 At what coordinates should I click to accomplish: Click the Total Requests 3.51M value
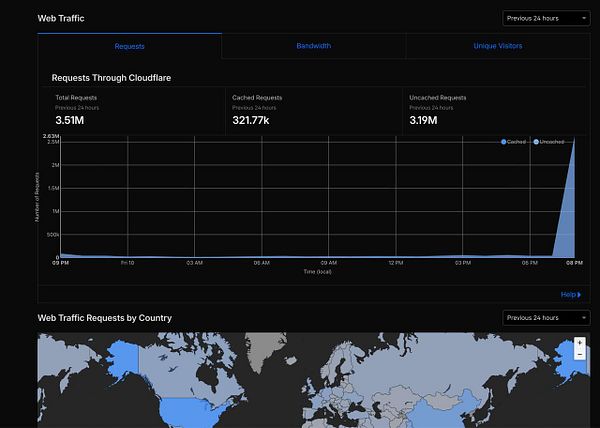70,120
